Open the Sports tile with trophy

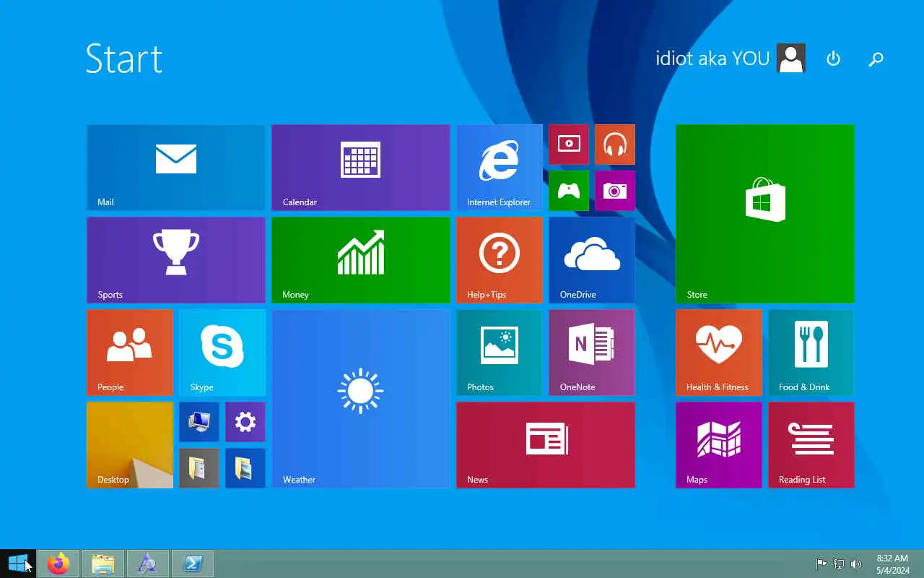(x=176, y=260)
